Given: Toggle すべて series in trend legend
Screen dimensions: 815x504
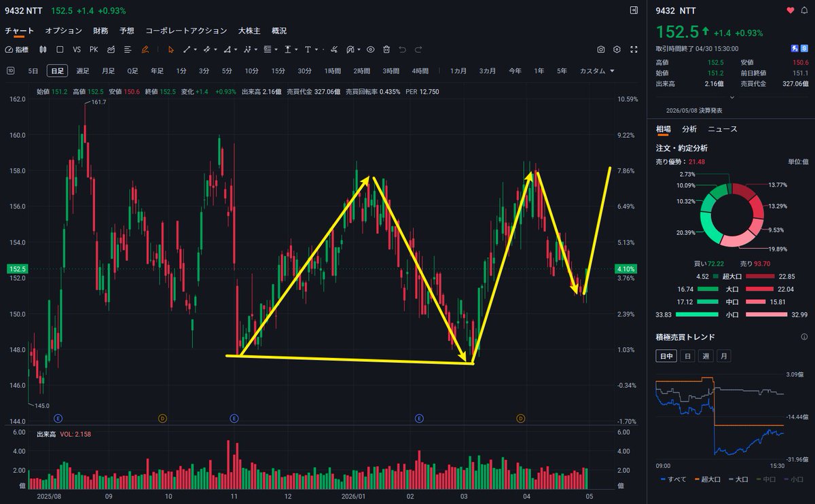Looking at the screenshot, I should tap(672, 479).
